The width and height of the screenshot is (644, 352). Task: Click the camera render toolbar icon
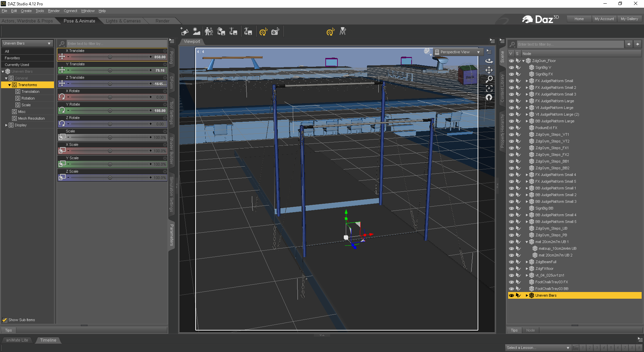tap(275, 32)
